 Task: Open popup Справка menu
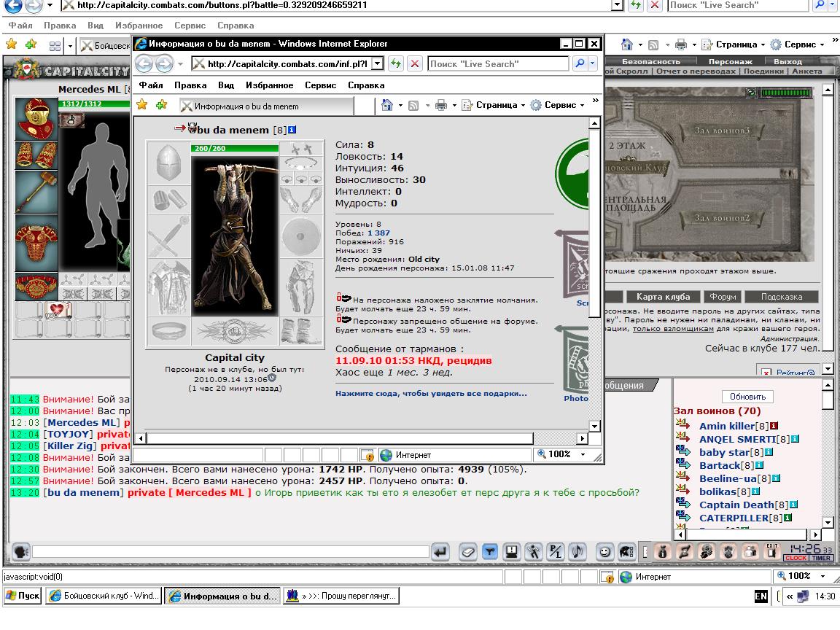pos(366,85)
